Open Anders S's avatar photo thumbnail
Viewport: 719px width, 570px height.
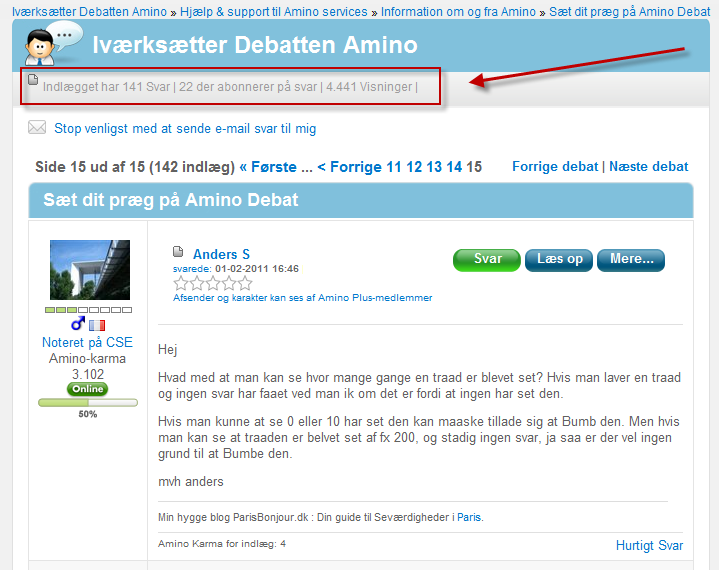(90, 270)
